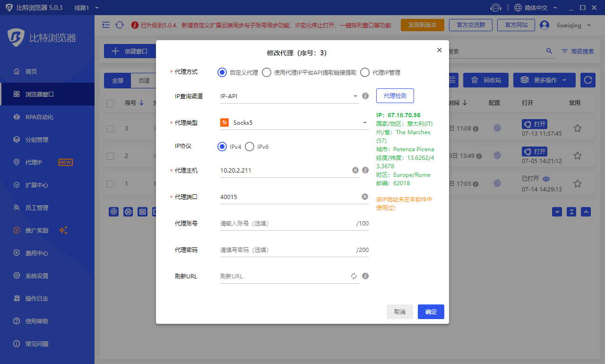Click the refresh icon above the window list
The height and width of the screenshot is (364, 605).
[588, 80]
